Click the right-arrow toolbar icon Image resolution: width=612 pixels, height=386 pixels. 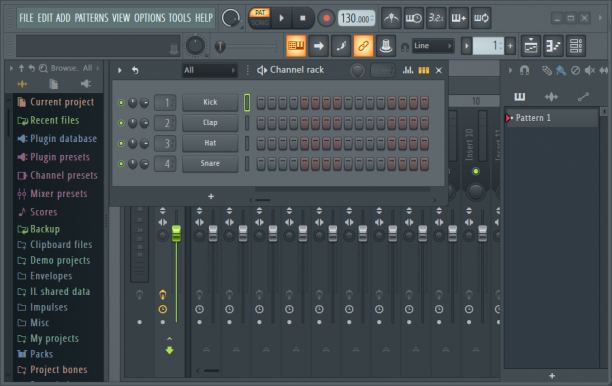(x=318, y=46)
